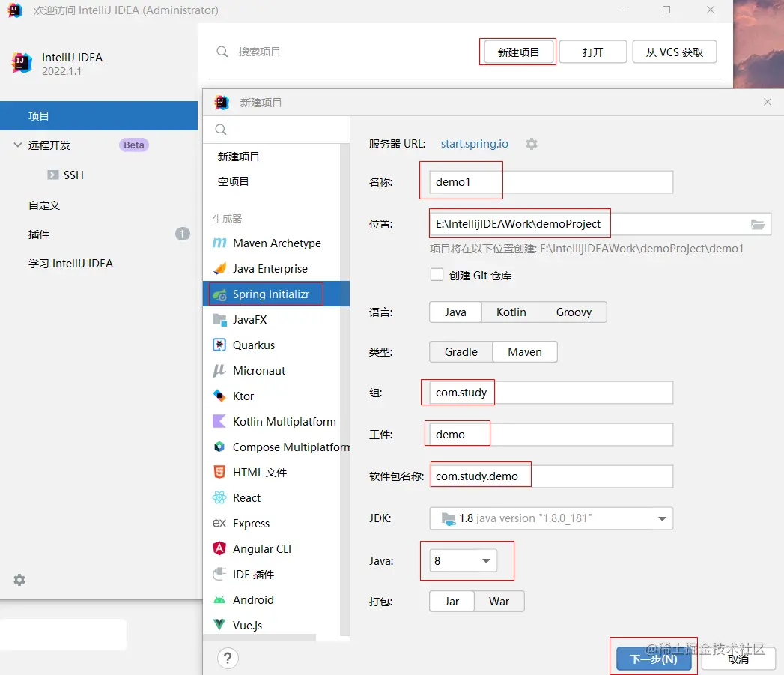Click the Angular CLI icon

pyautogui.click(x=219, y=548)
